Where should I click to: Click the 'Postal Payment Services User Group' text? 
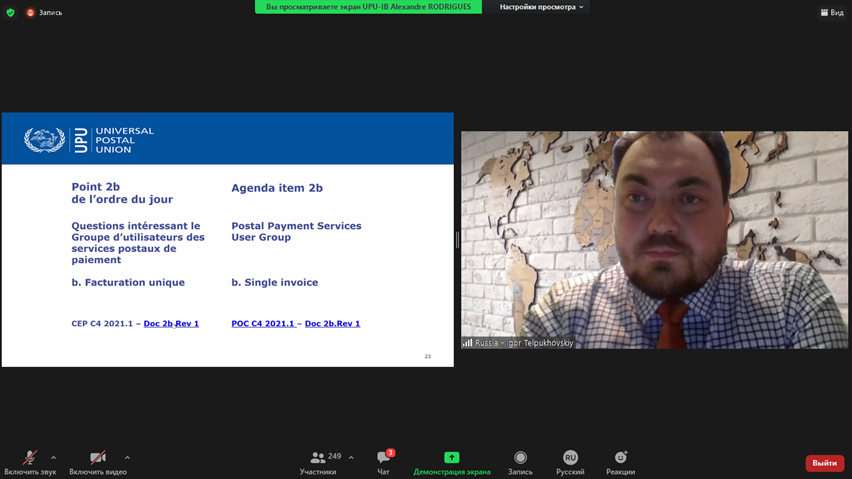pyautogui.click(x=296, y=231)
